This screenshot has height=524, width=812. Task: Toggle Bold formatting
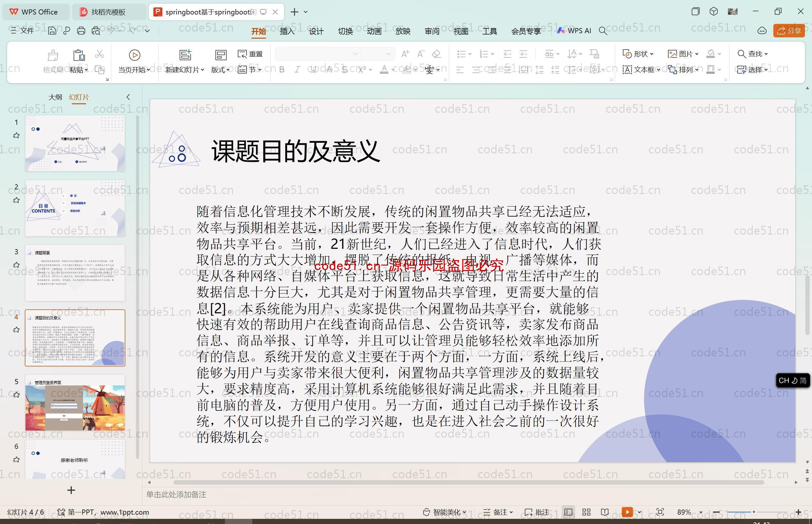[282, 70]
